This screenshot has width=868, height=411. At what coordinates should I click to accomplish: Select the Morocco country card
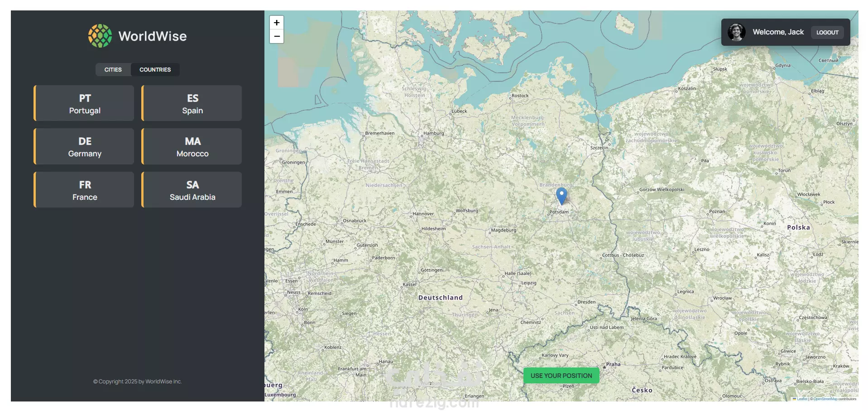(x=192, y=146)
